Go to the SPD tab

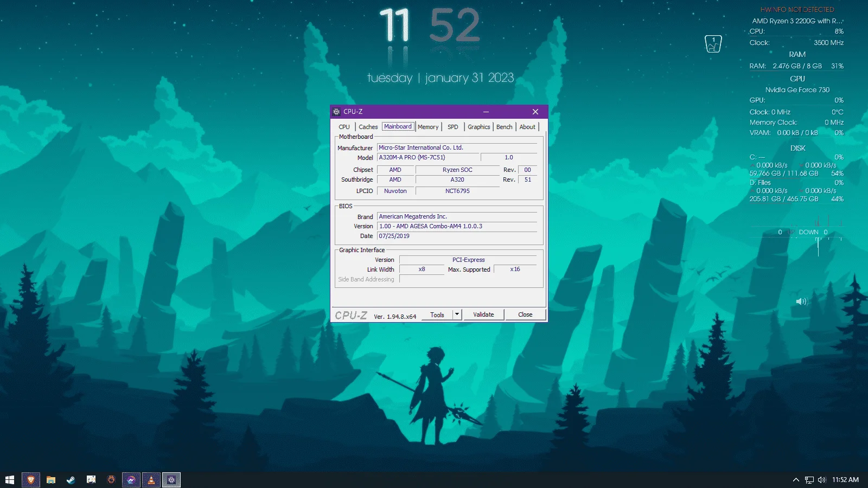[453, 127]
